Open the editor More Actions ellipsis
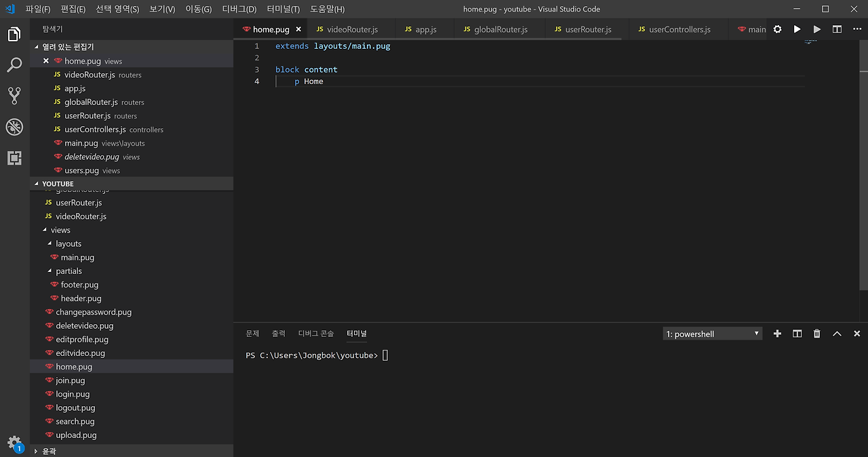The width and height of the screenshot is (868, 457). coord(856,29)
